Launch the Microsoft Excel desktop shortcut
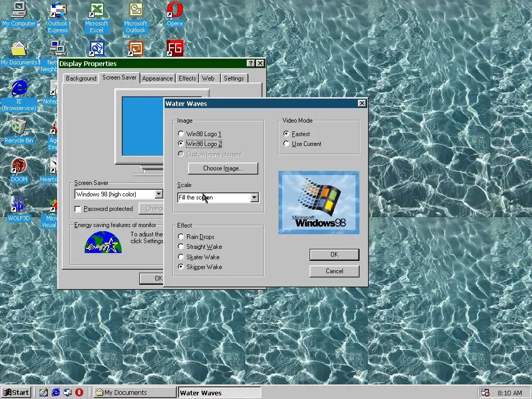Screen dimensions: 532x399 96,17
